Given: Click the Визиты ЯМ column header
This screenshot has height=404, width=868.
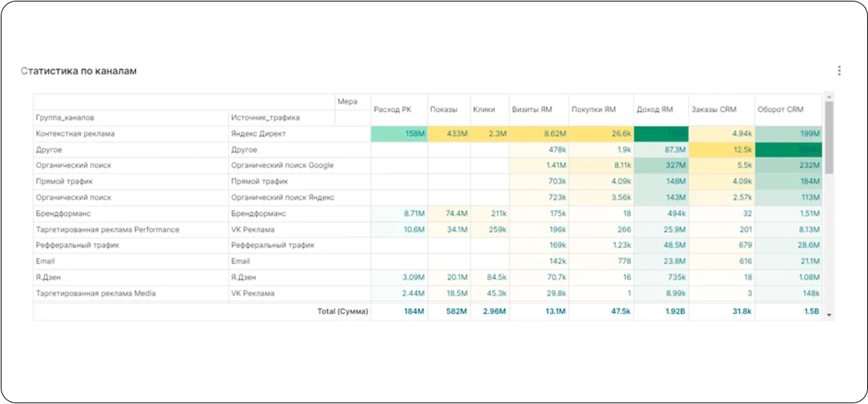Looking at the screenshot, I should tap(532, 109).
